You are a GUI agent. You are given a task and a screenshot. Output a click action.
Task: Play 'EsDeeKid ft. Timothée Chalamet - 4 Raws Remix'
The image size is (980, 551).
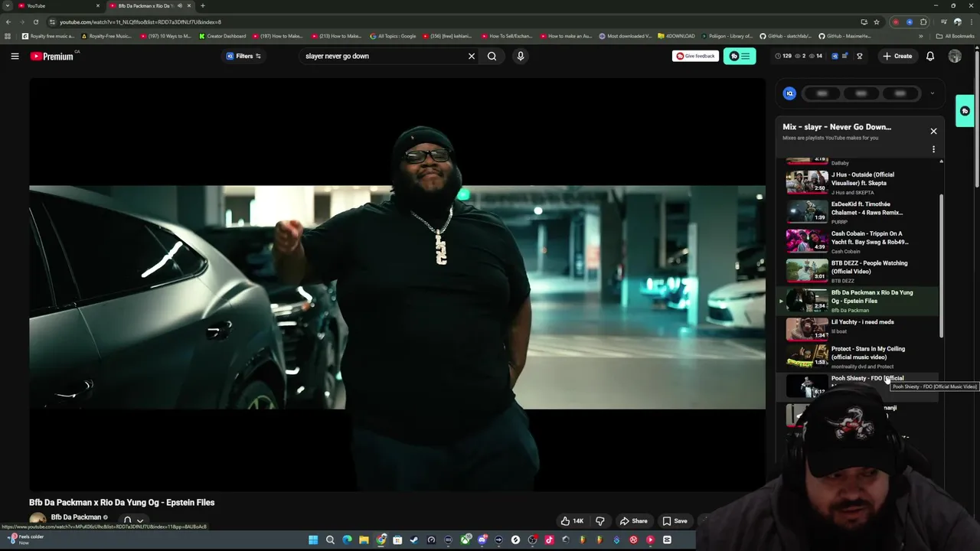tap(857, 212)
